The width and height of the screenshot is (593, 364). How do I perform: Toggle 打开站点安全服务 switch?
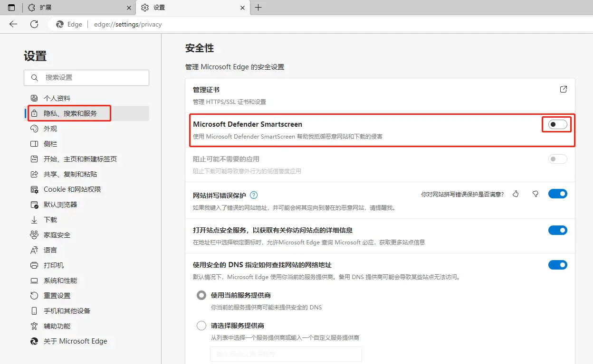click(x=558, y=230)
